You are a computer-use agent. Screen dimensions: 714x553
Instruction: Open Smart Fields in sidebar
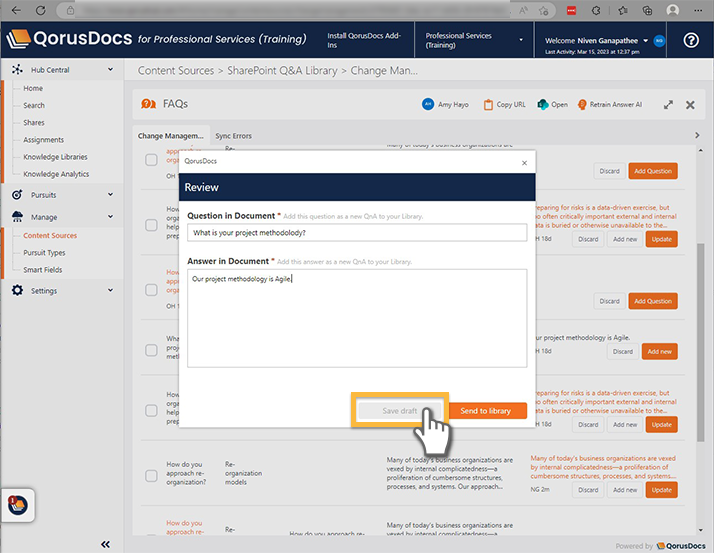click(43, 270)
